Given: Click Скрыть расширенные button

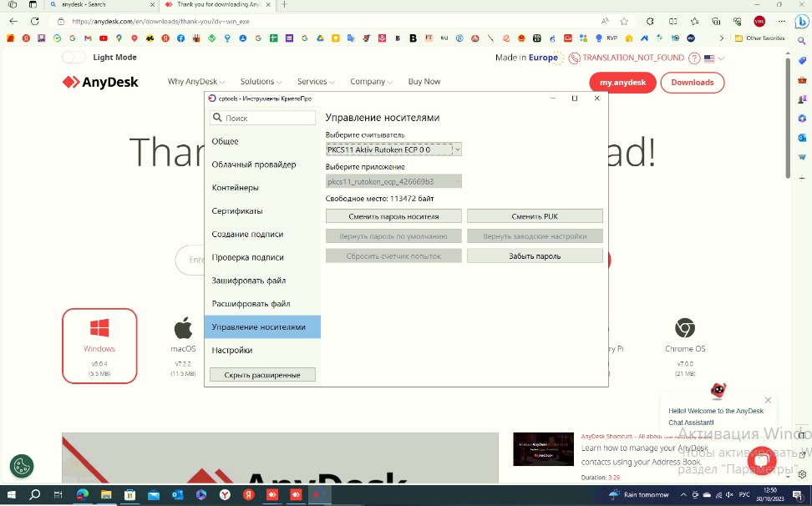Looking at the screenshot, I should [x=262, y=375].
